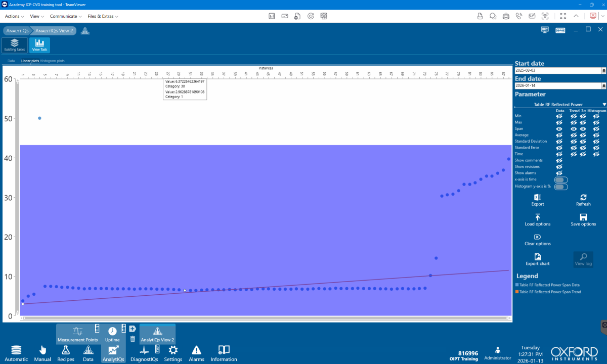Screen dimensions: 607x364
Task: Switch to the Data tab
Action: tap(11, 61)
